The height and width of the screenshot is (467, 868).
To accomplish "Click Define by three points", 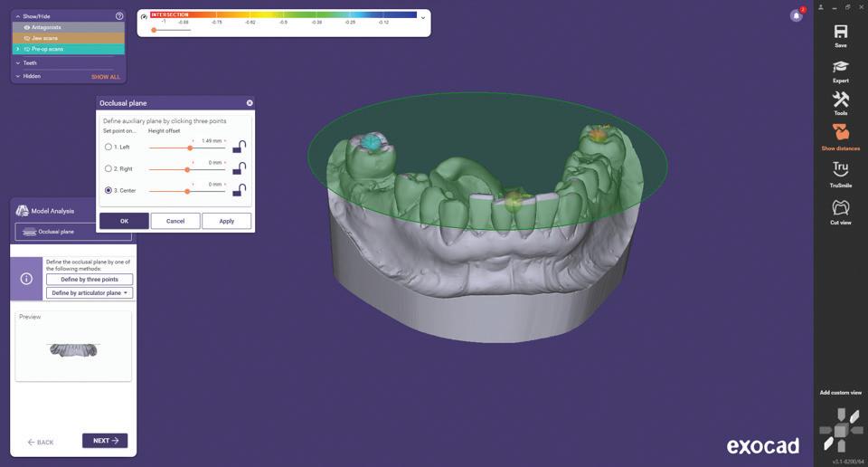I will 90,279.
